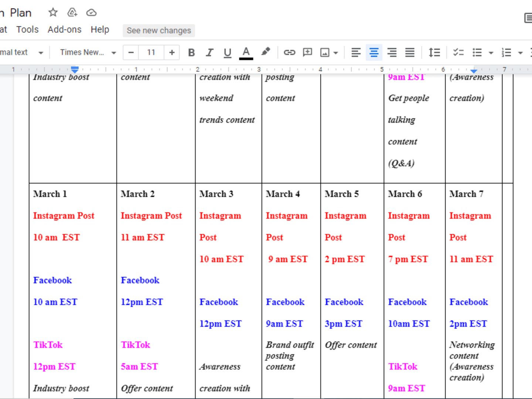Click 10am EST Facebook time, March 6

(409, 324)
